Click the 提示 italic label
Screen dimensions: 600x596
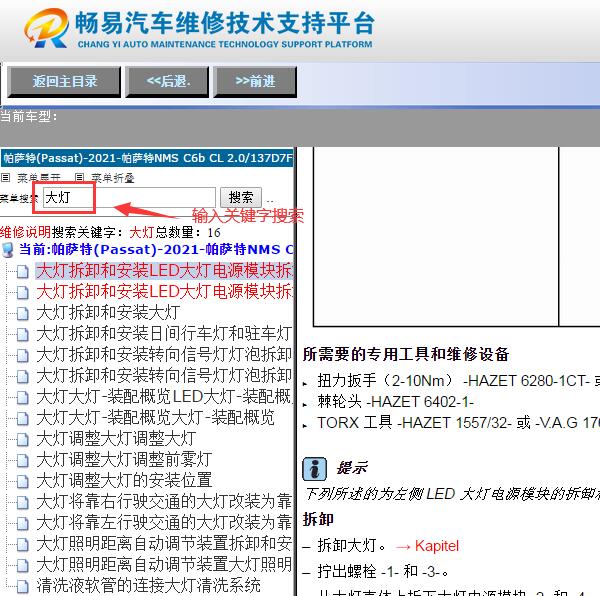tap(352, 468)
